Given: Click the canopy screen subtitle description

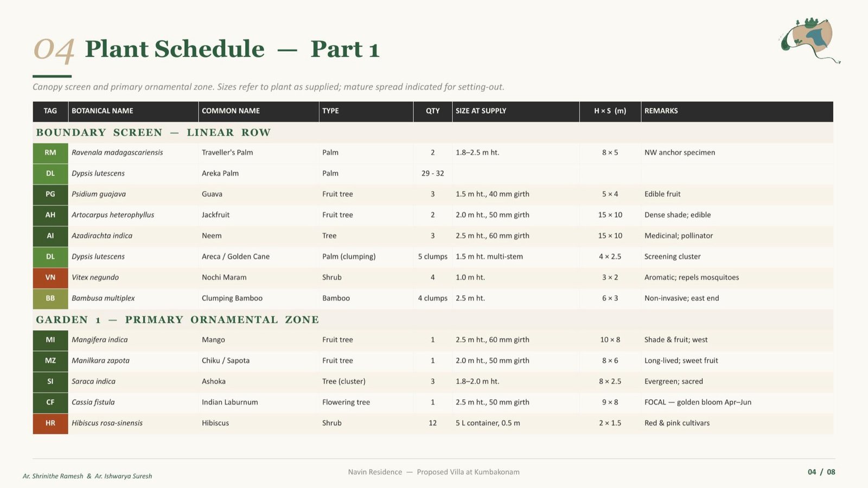Looking at the screenshot, I should [x=269, y=87].
